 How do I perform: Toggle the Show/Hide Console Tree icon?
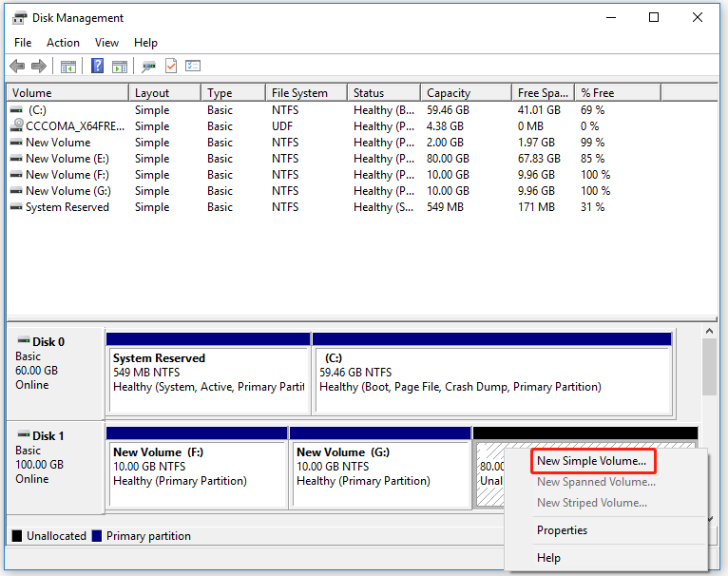(68, 67)
